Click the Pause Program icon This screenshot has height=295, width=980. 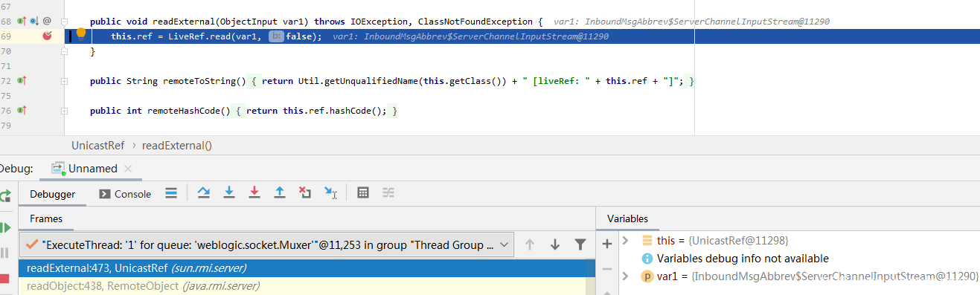[x=4, y=253]
